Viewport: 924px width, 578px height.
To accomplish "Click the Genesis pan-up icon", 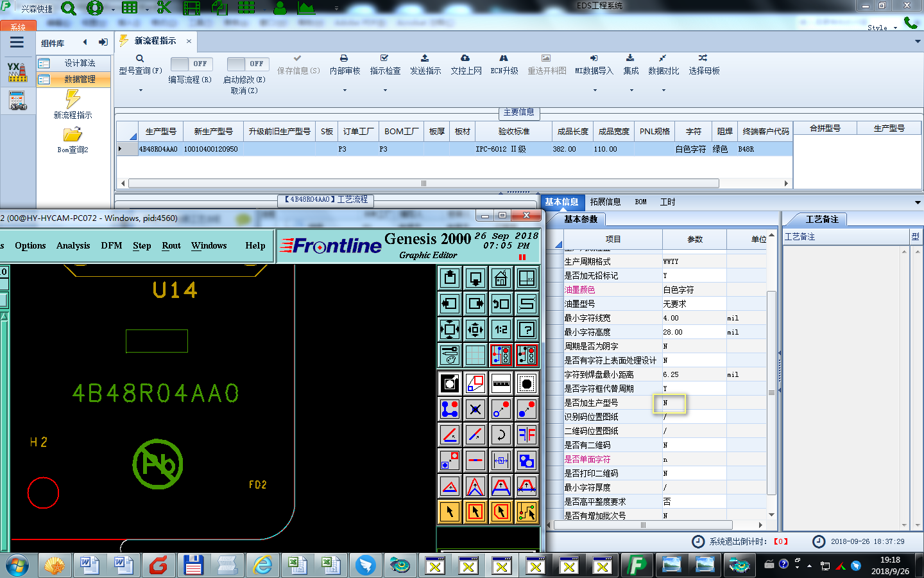I will [450, 278].
